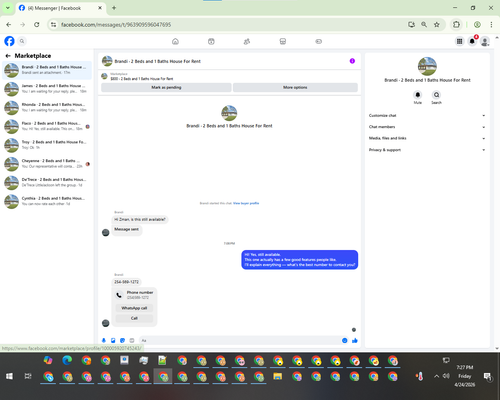Screen dimensions: 500x400
Task: Send a thumbs-up like
Action: click(355, 340)
